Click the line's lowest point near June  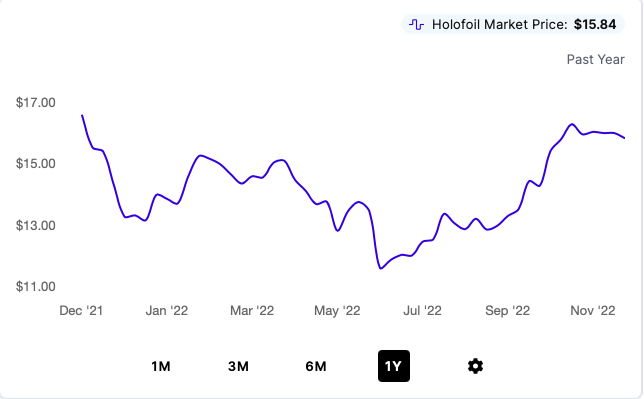click(x=381, y=268)
